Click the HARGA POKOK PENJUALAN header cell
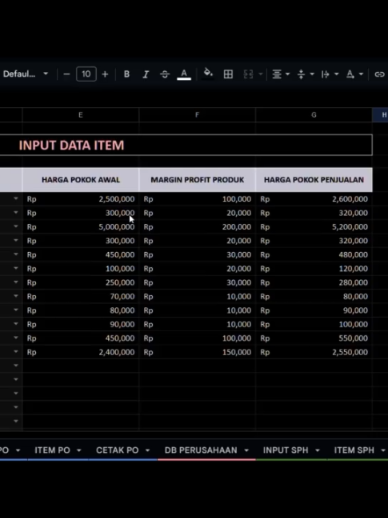This screenshot has width=388, height=518. [314, 180]
